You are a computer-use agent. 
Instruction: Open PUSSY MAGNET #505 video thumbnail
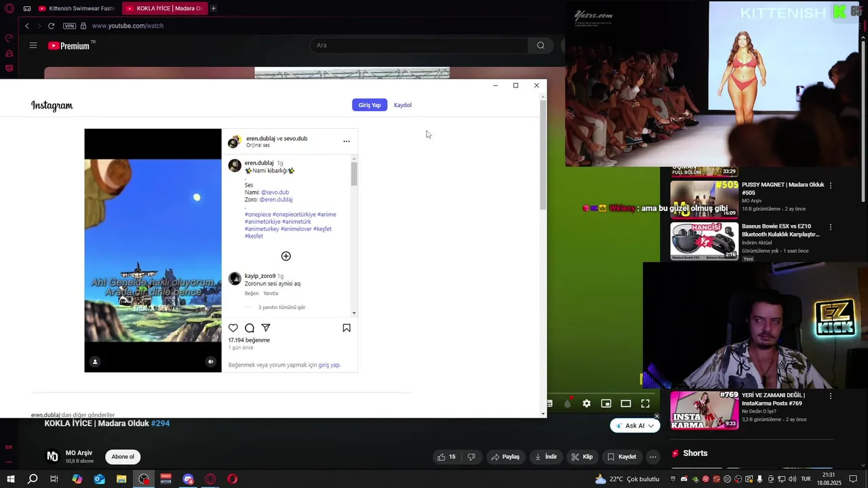(705, 199)
